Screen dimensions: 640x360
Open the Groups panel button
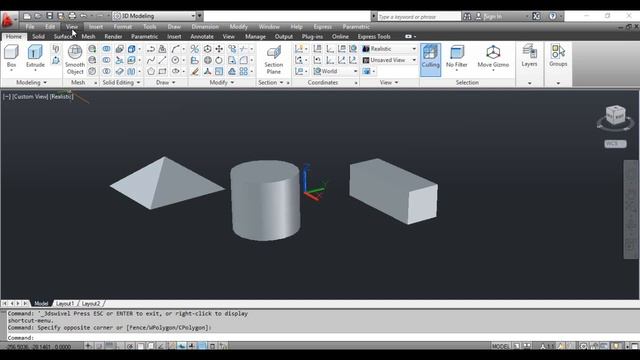pyautogui.click(x=558, y=56)
